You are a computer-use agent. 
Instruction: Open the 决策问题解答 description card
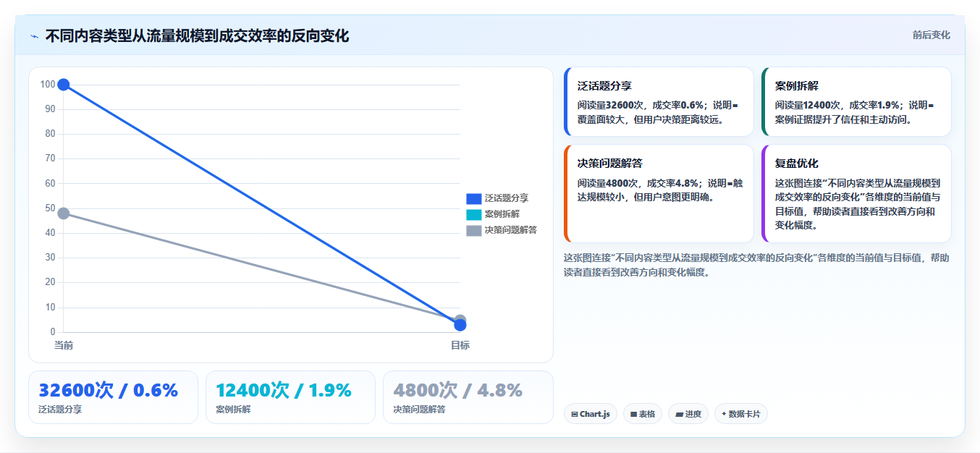(x=659, y=193)
